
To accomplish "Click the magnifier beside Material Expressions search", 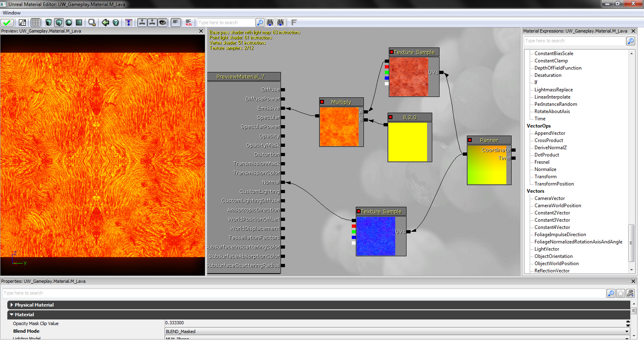I will coord(631,41).
